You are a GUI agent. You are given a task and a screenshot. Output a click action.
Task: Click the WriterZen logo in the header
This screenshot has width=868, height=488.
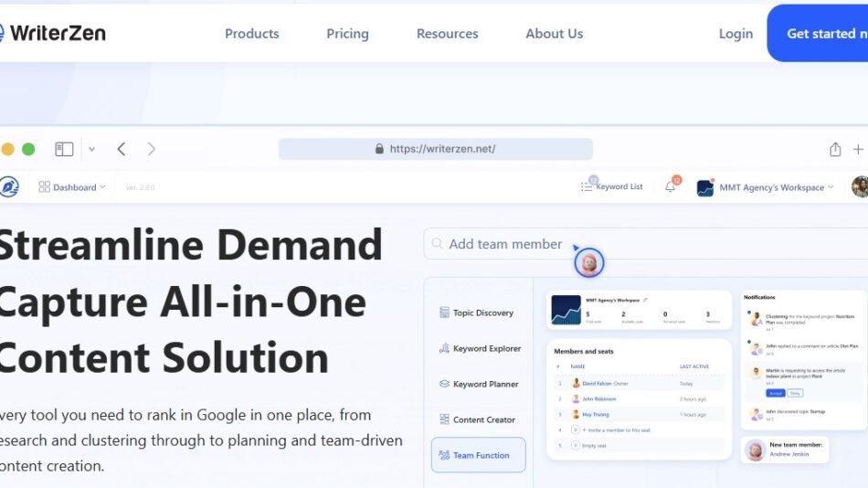[x=53, y=34]
